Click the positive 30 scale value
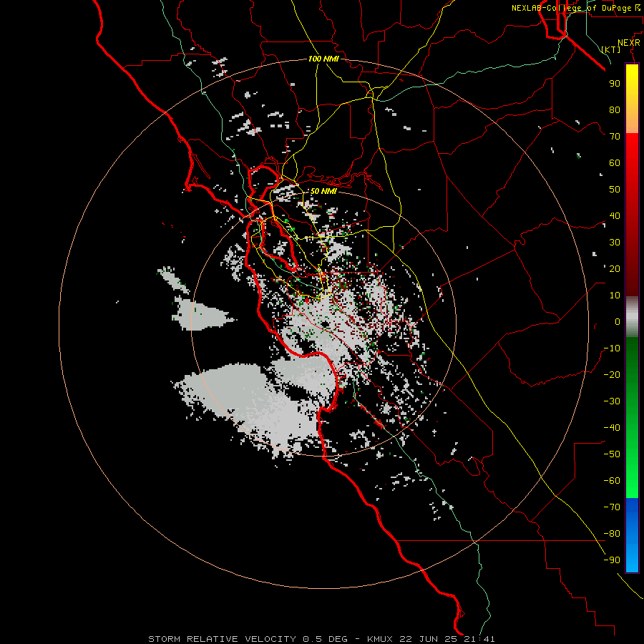Viewport: 644px width, 644px height. tap(615, 243)
